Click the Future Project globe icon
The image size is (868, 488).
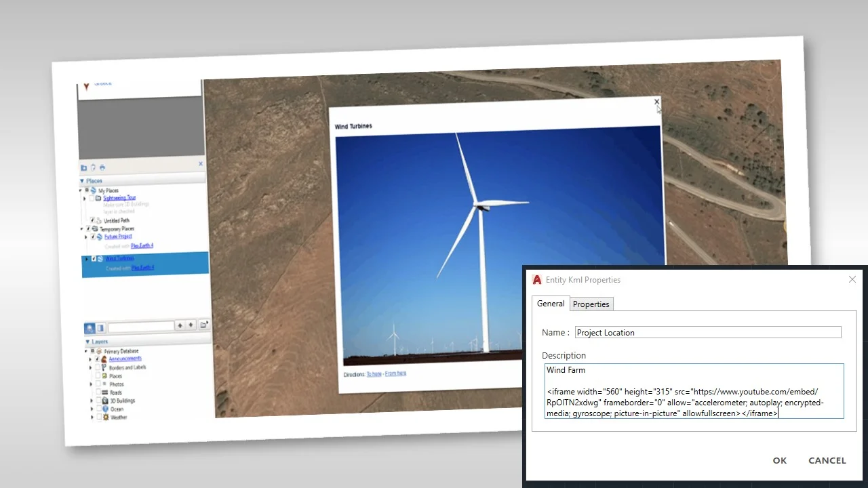click(x=100, y=237)
